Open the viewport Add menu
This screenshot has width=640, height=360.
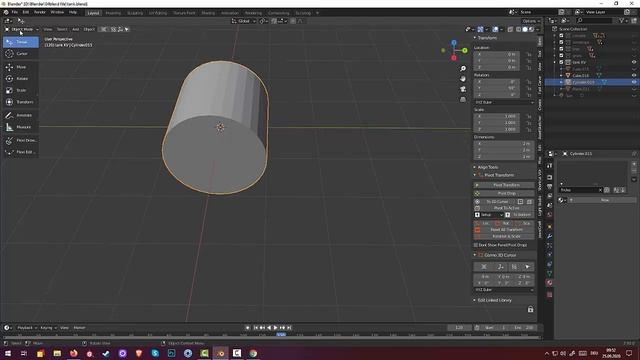point(76,29)
